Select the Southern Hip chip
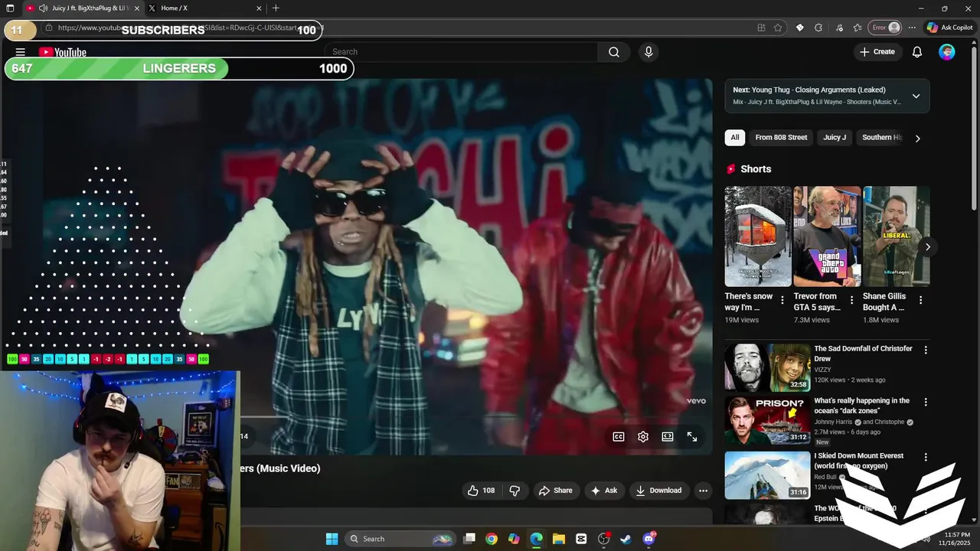980x551 pixels. coord(880,138)
